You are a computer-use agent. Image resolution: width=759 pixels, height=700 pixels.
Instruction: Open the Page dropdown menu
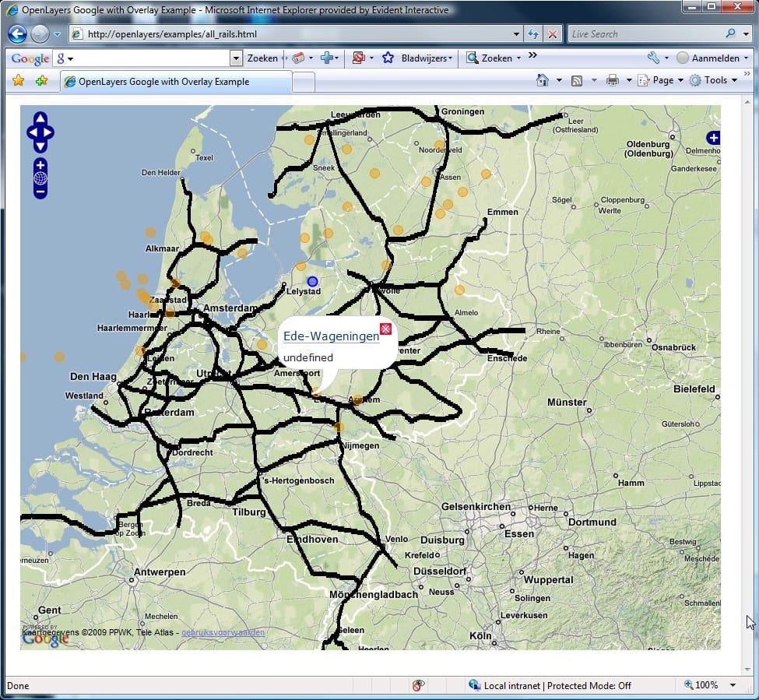660,79
